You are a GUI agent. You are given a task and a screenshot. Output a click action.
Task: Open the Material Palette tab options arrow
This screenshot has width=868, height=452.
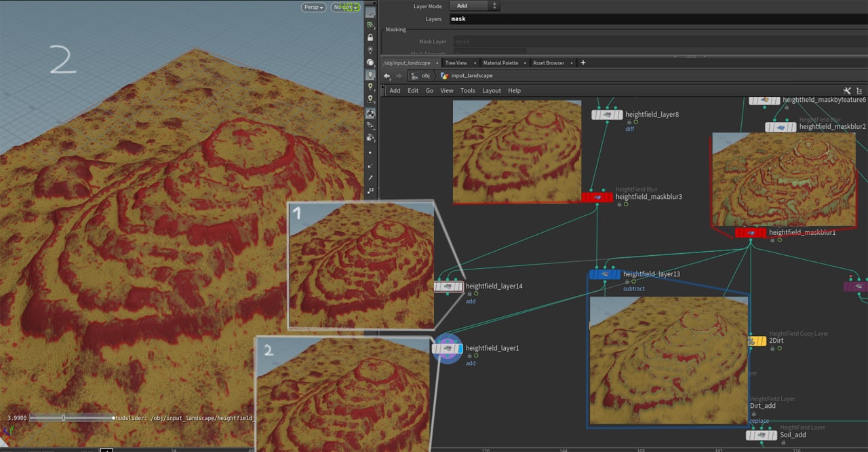coord(525,63)
